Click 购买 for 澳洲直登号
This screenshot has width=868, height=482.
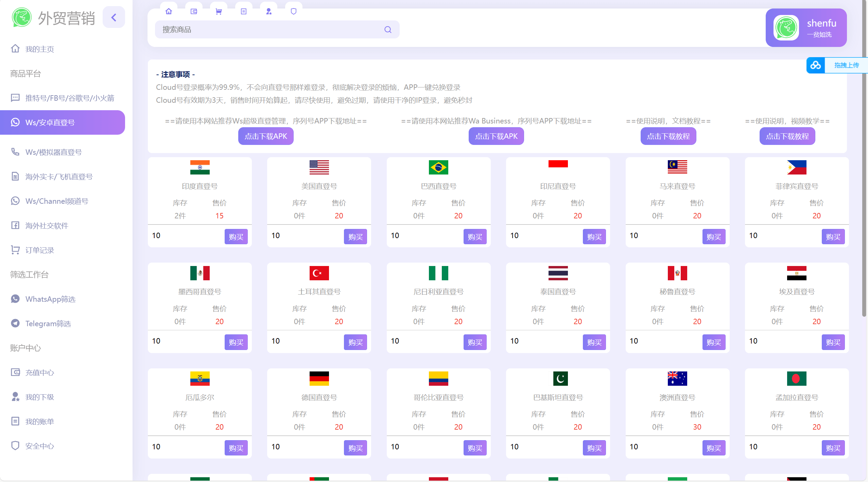pyautogui.click(x=714, y=448)
